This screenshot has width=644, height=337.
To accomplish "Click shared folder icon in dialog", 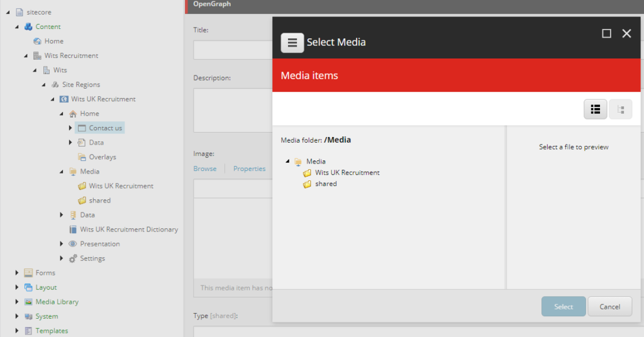I will [x=307, y=184].
